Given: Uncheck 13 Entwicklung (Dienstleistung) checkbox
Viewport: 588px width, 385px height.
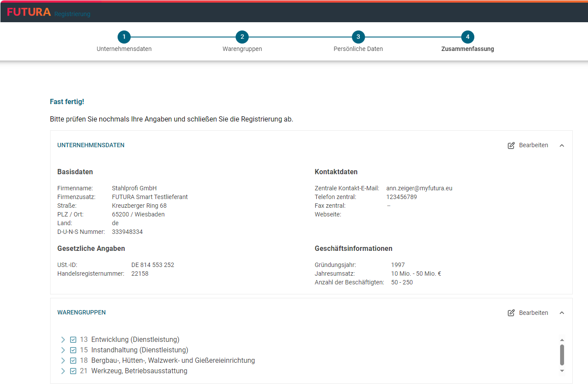Looking at the screenshot, I should pyautogui.click(x=73, y=340).
